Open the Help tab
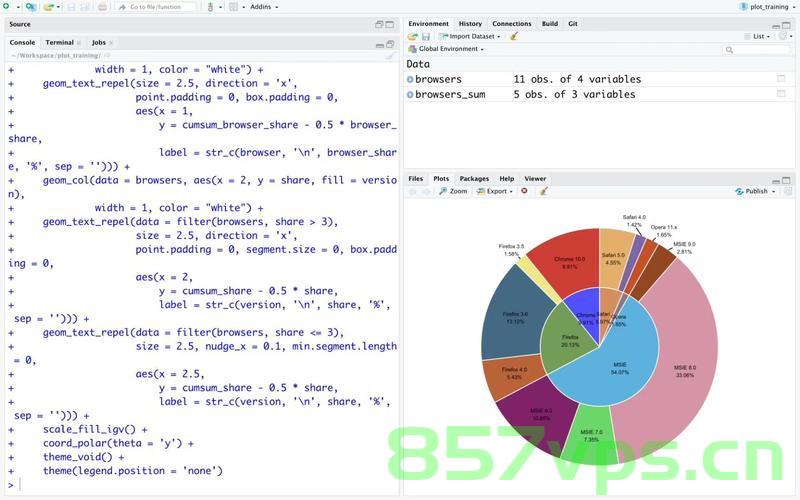 507,179
